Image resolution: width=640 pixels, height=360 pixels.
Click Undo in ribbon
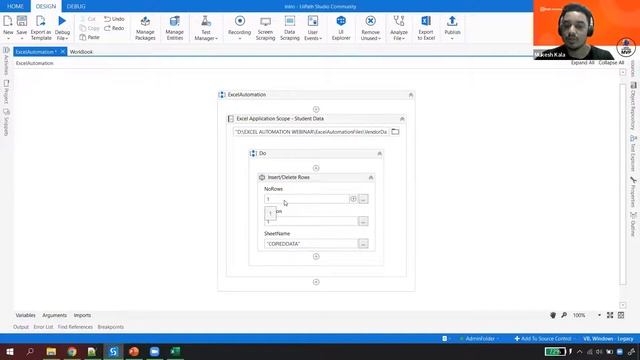114,19
